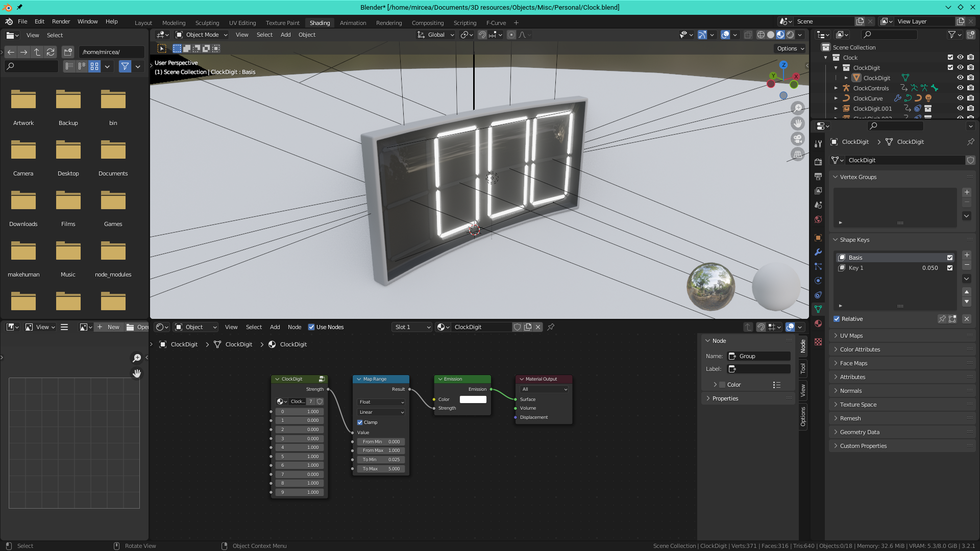The height and width of the screenshot is (551, 980).
Task: Disable Use Nodes in the shader editor
Action: 311,327
